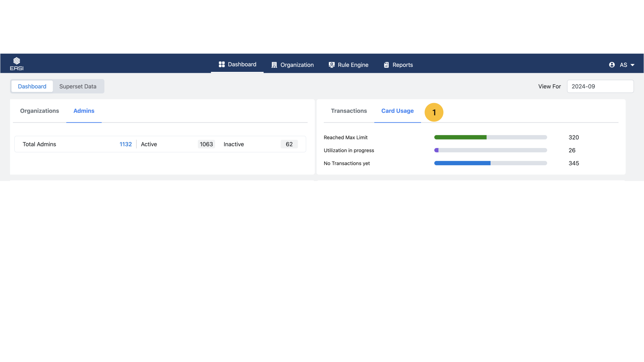
Task: Click the Inactive admins count 62
Action: [289, 144]
